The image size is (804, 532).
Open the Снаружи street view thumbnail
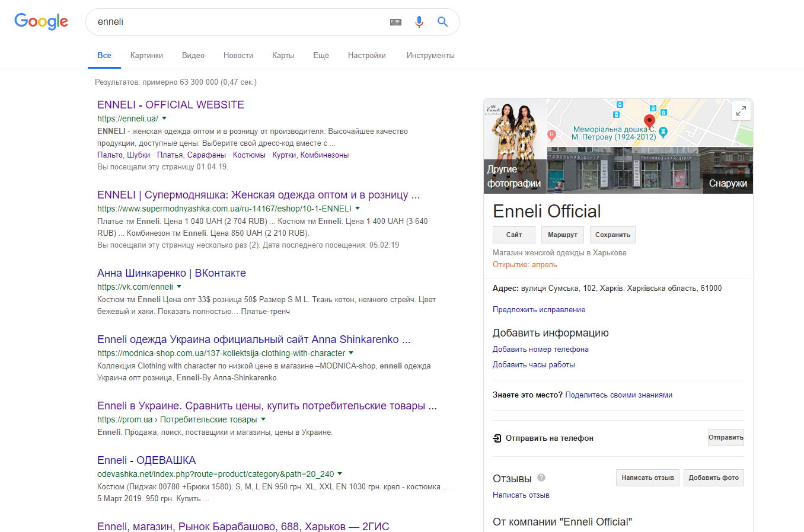[650, 170]
